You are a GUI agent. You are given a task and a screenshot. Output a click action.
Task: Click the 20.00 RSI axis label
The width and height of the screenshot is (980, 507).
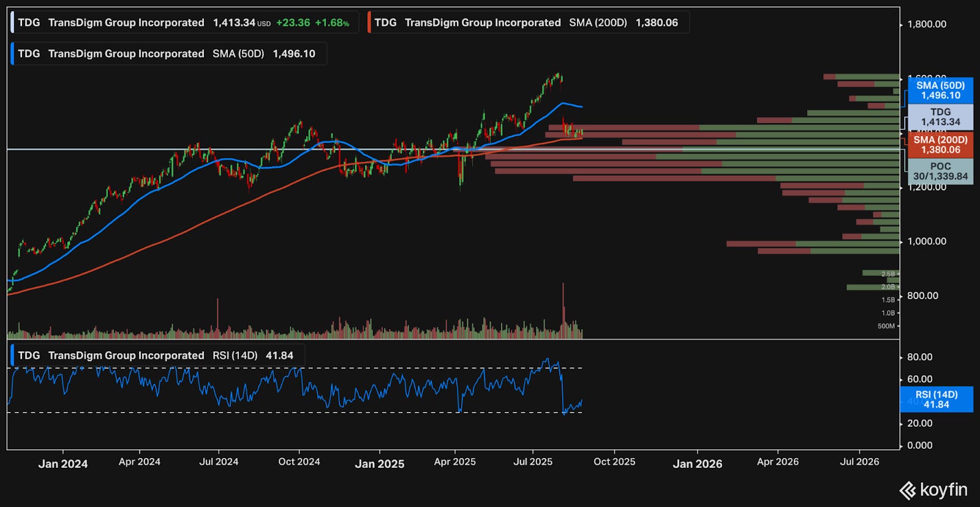(919, 423)
